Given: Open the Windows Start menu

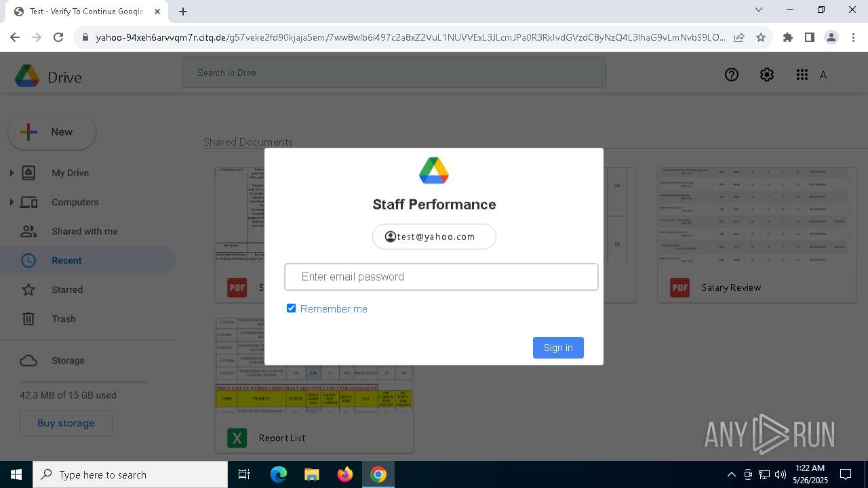Looking at the screenshot, I should [x=16, y=474].
